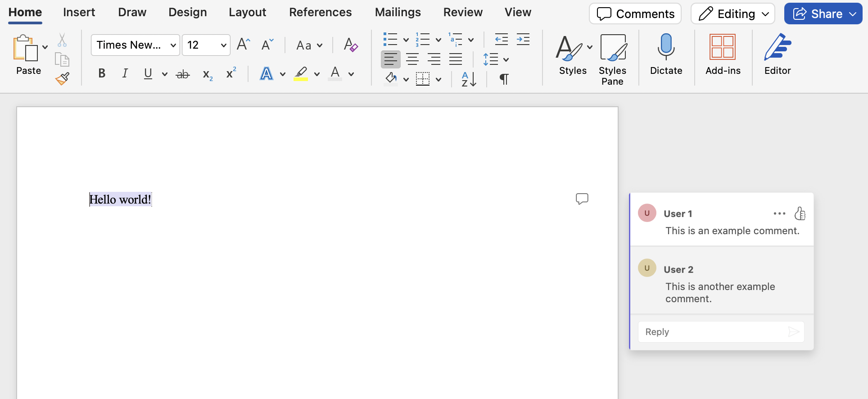The image size is (868, 399).
Task: Open Add-ins gallery
Action: 723,54
